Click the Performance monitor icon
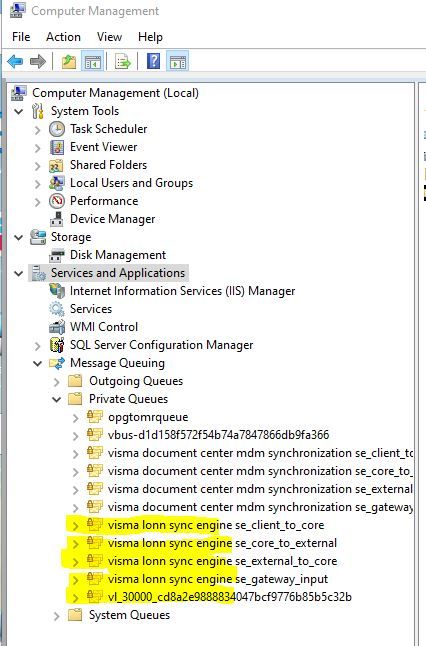 point(57,201)
